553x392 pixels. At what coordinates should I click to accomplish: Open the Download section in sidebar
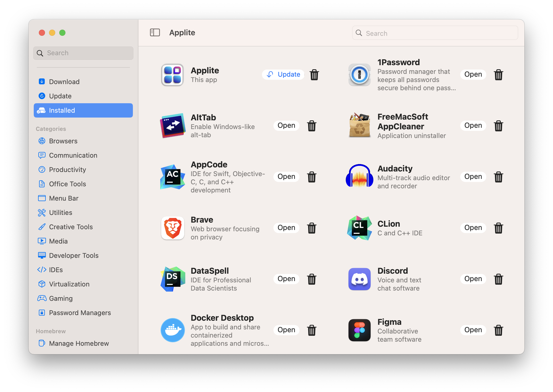(83, 82)
